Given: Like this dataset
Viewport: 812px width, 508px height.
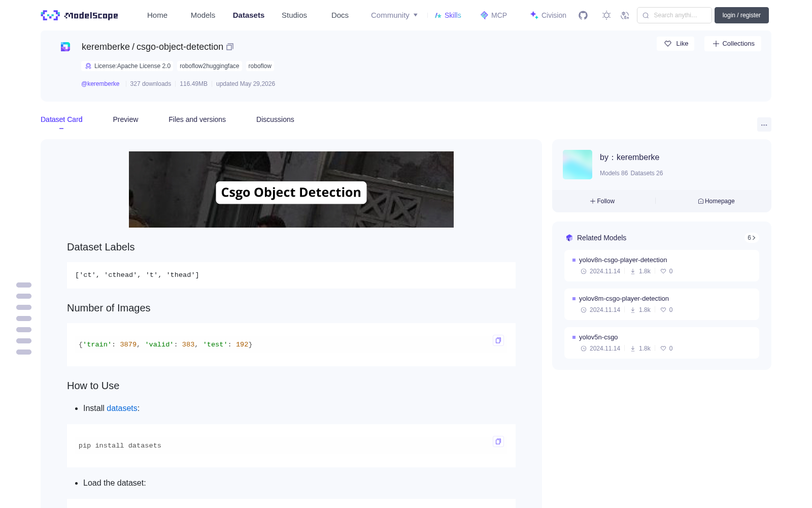Looking at the screenshot, I should [x=676, y=44].
